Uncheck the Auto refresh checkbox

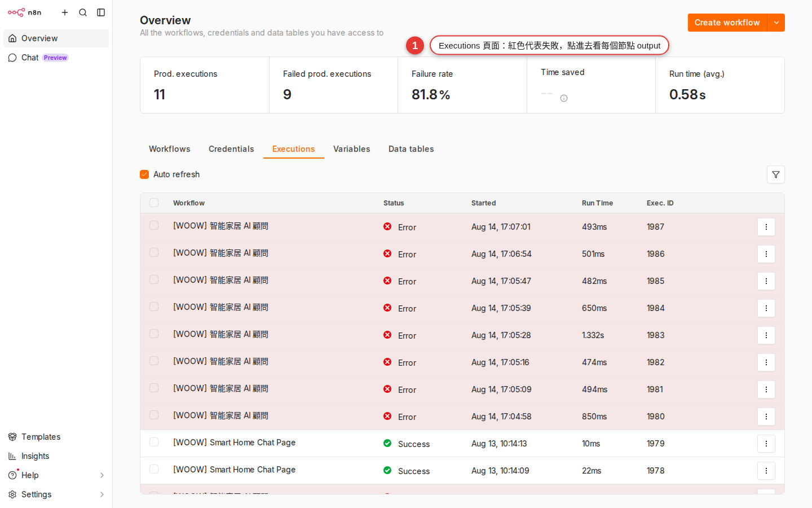(144, 174)
